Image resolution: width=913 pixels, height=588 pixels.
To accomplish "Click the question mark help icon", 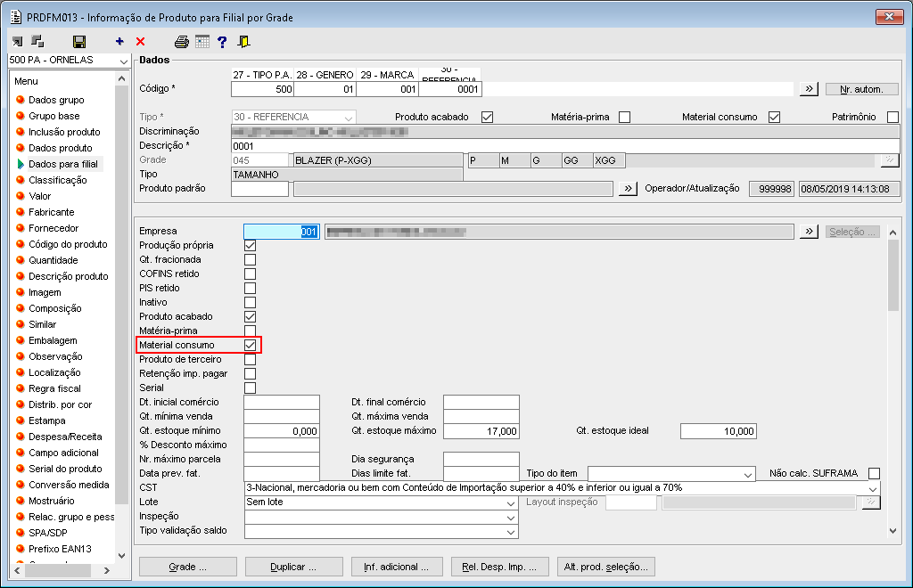I will click(x=222, y=42).
